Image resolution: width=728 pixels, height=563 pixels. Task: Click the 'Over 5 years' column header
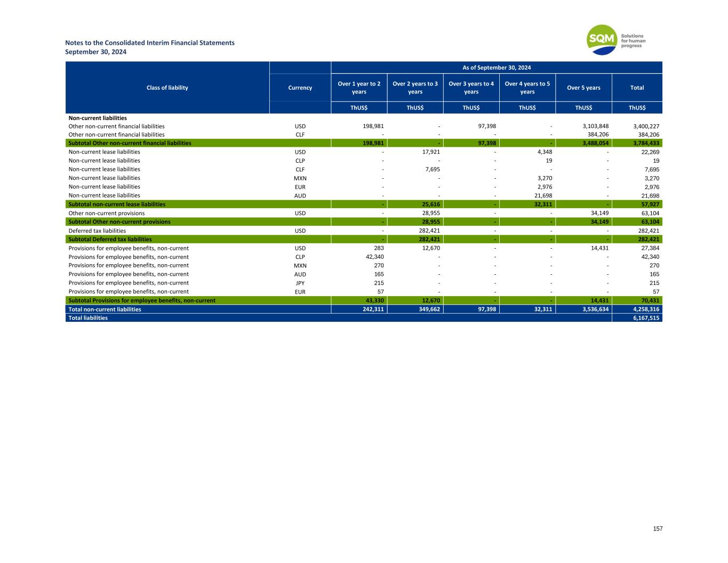(x=583, y=88)
